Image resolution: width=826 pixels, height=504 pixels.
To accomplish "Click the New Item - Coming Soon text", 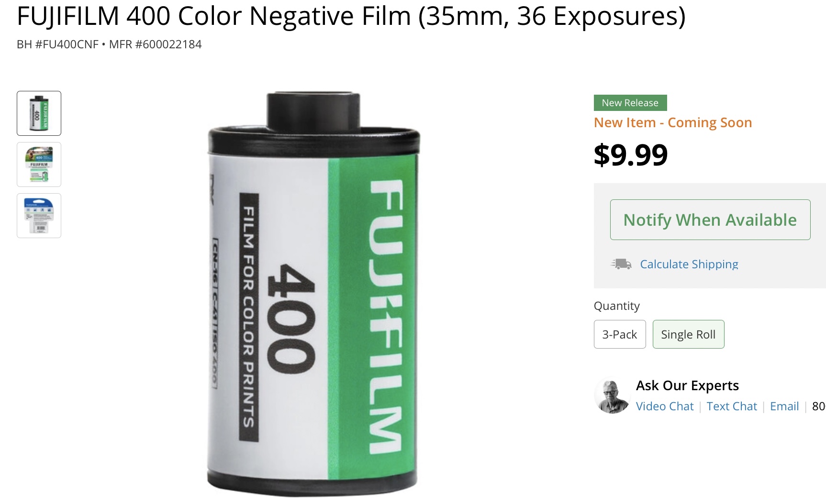I will pyautogui.click(x=673, y=122).
